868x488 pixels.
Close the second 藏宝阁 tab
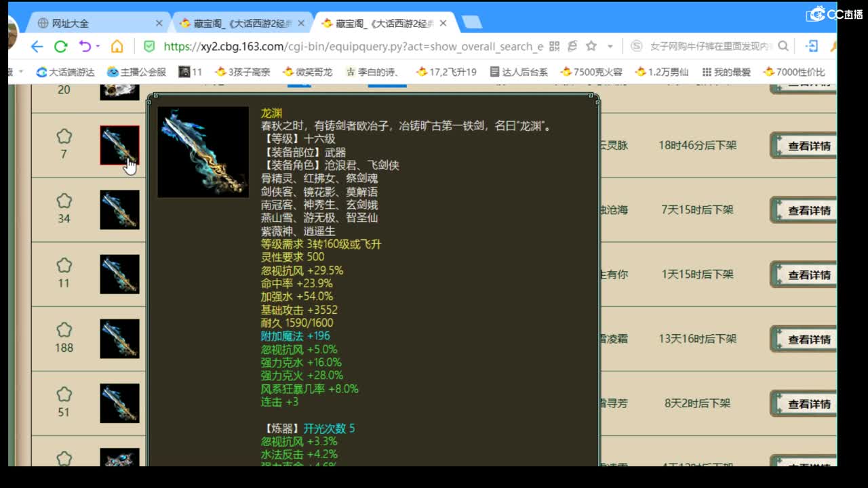coord(302,23)
